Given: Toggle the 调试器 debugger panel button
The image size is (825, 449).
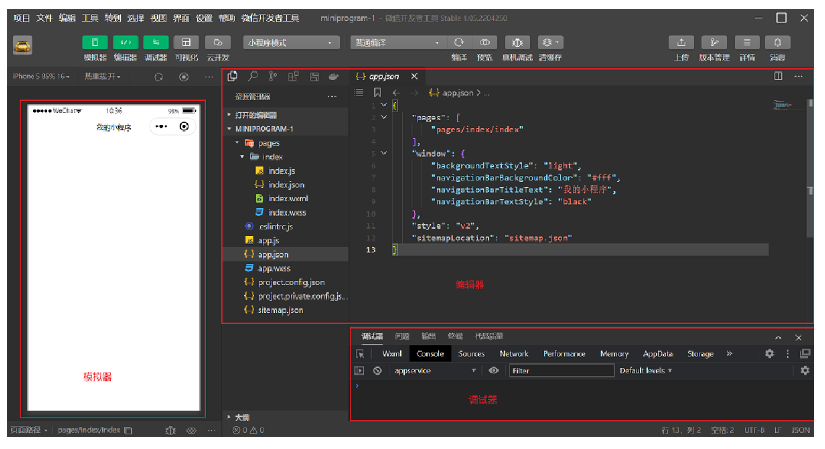Looking at the screenshot, I should pyautogui.click(x=156, y=42).
